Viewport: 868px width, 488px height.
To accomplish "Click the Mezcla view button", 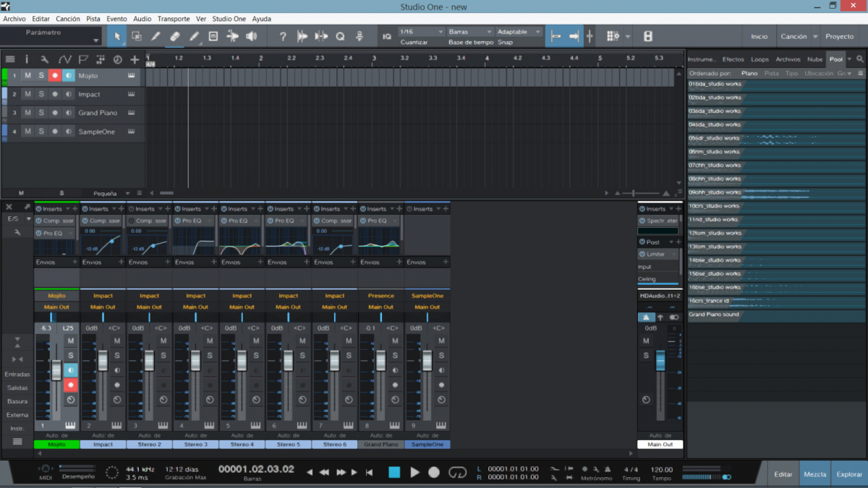I will [x=815, y=474].
